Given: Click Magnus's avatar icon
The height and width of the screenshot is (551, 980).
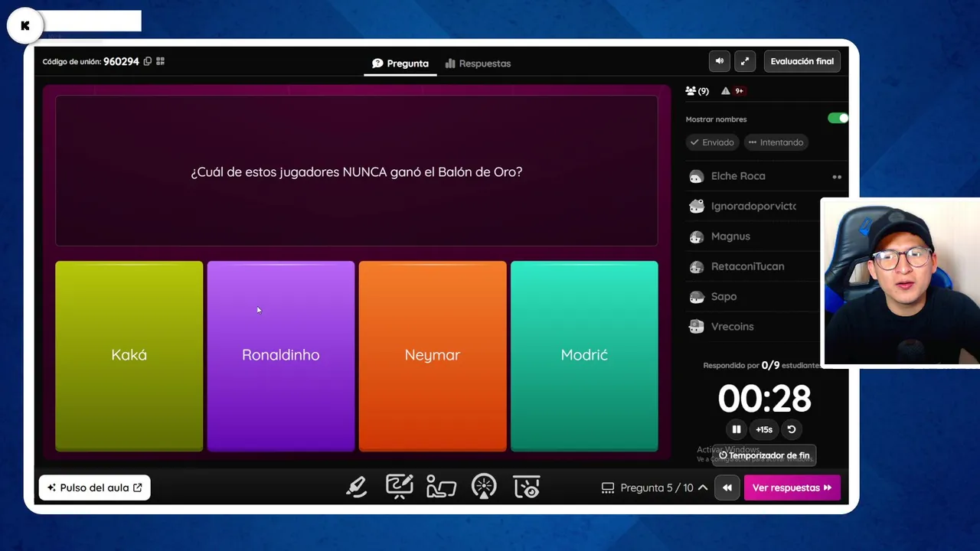Looking at the screenshot, I should pos(696,237).
